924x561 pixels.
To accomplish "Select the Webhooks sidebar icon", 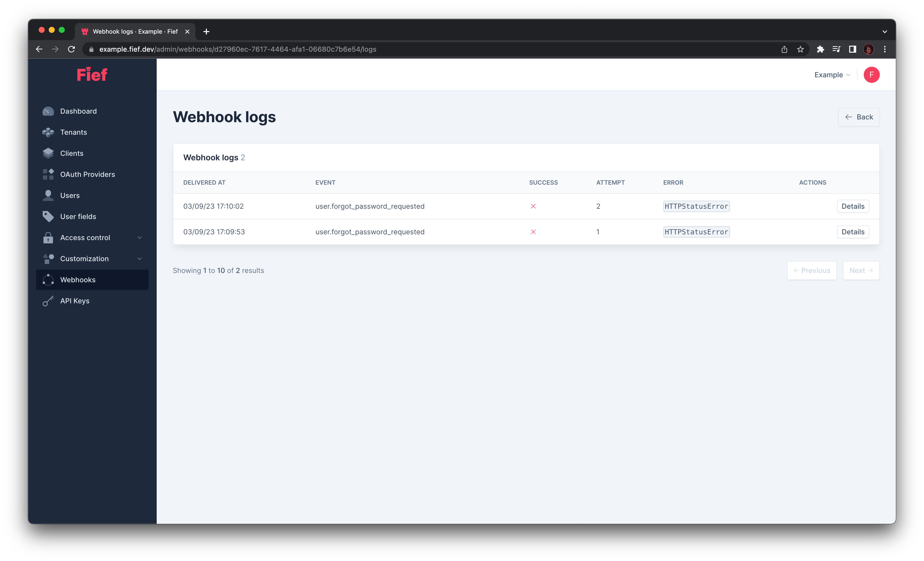I will [48, 279].
